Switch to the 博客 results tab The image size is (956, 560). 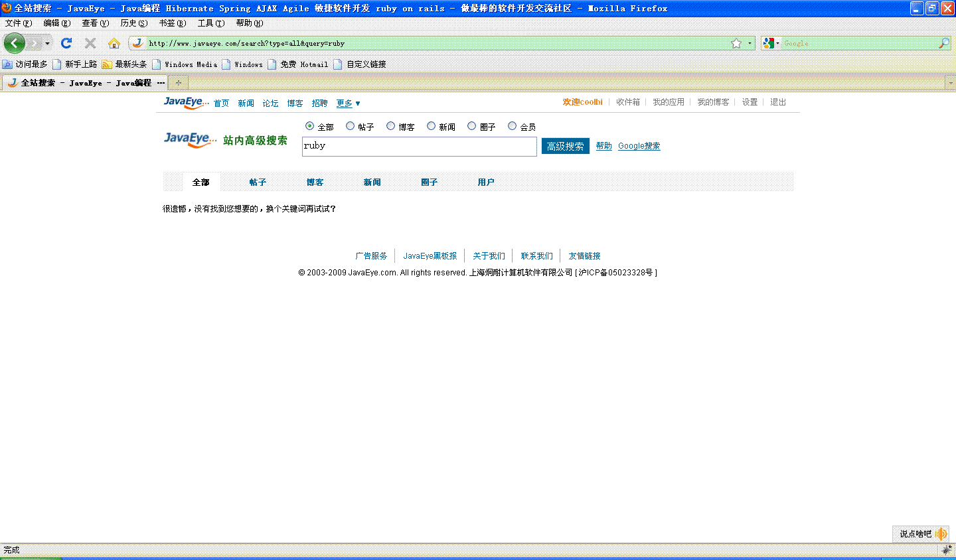pyautogui.click(x=315, y=182)
